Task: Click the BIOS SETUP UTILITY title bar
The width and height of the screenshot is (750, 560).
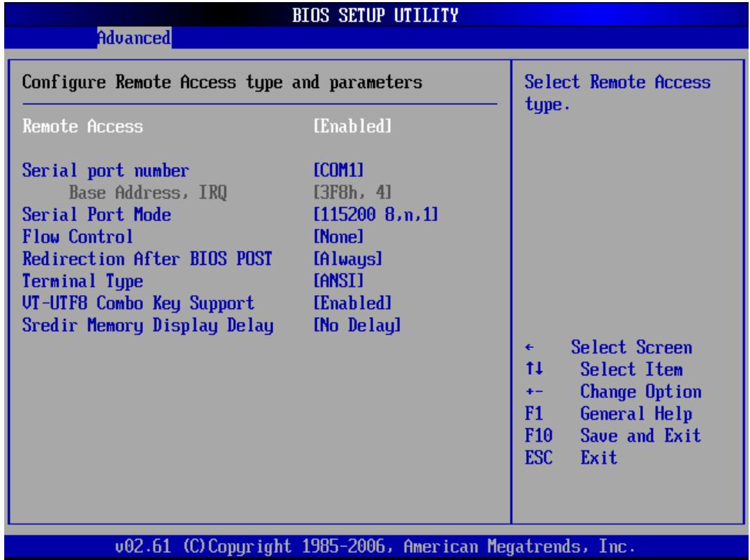Action: (x=376, y=15)
